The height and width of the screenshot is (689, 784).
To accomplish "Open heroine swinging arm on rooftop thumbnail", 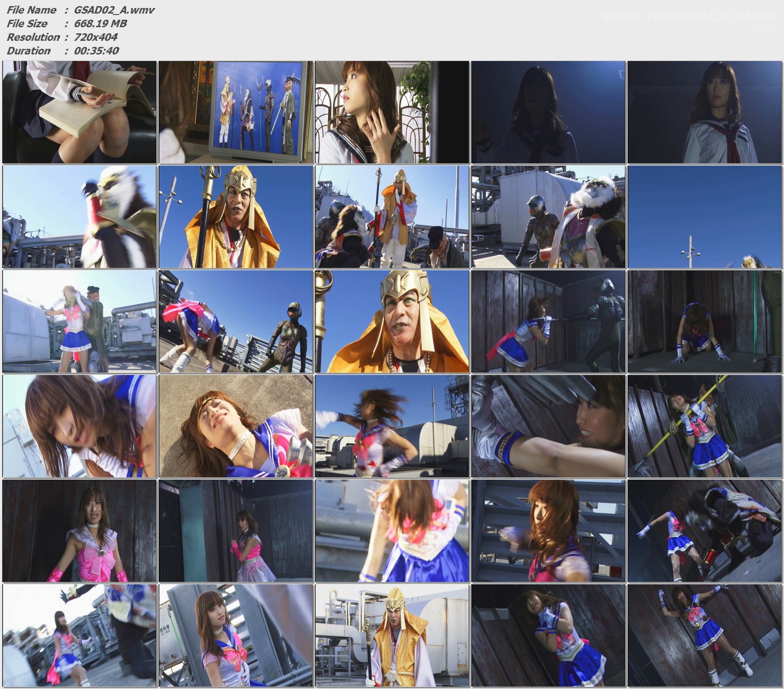I will pos(392,426).
